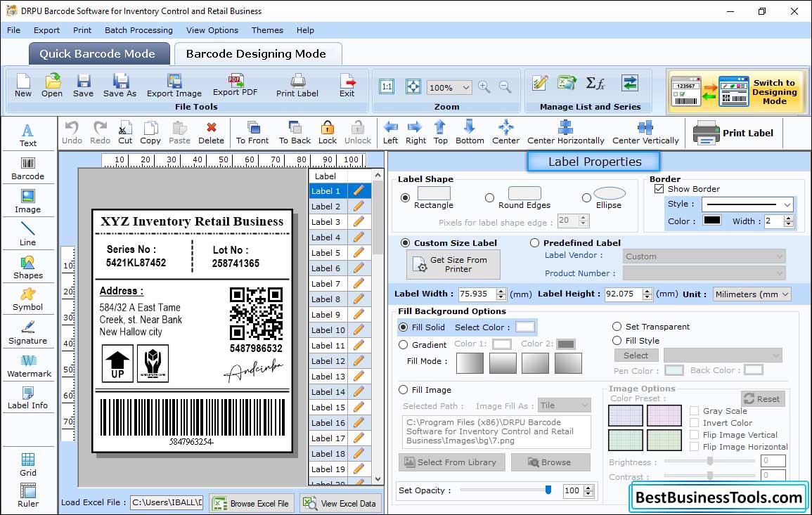Click the large Print Label button
This screenshot has height=515, width=812.
[x=735, y=133]
